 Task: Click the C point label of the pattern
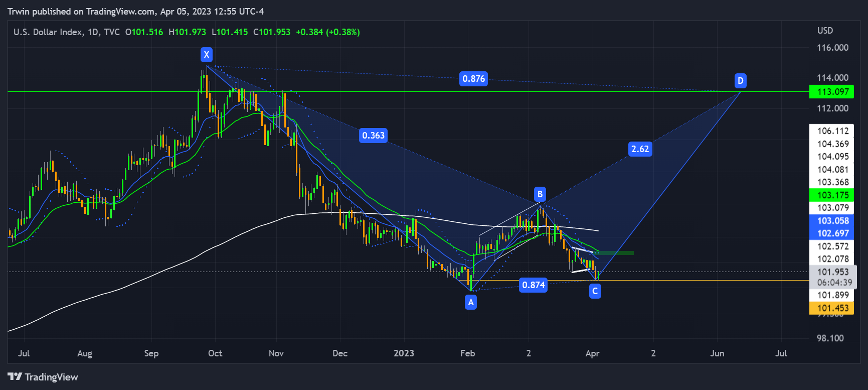point(595,291)
